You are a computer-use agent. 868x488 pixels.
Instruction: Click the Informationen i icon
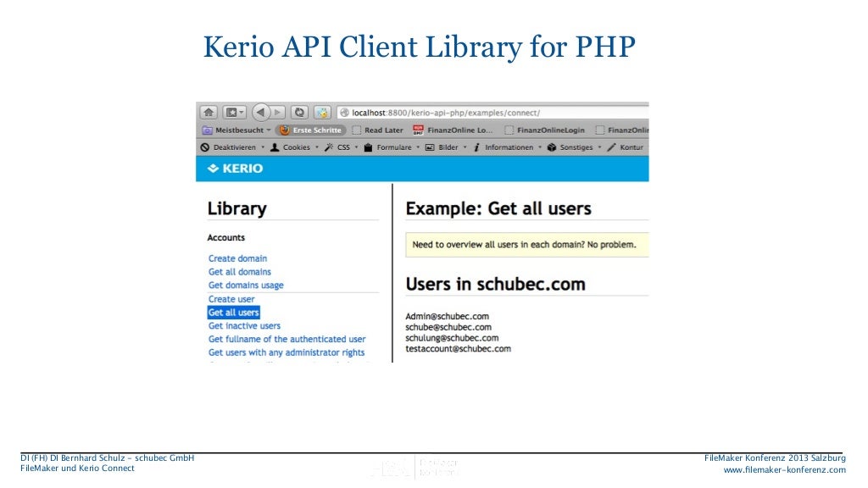(x=476, y=147)
